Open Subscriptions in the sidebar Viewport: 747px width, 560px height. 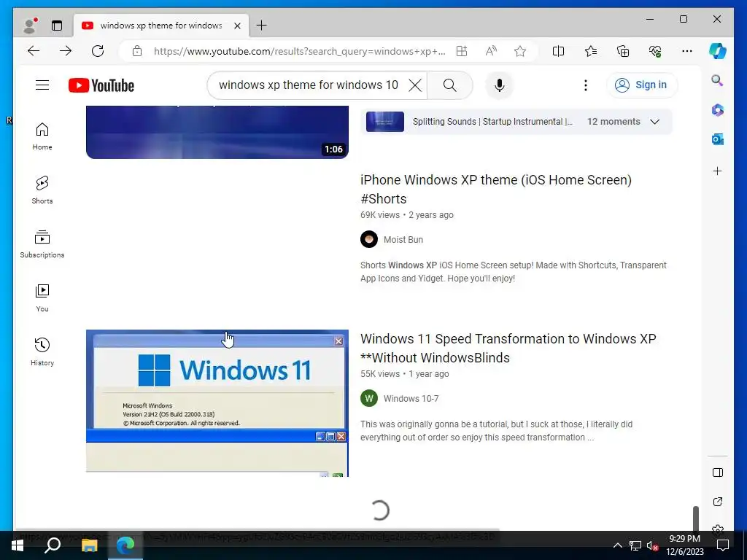coord(42,244)
